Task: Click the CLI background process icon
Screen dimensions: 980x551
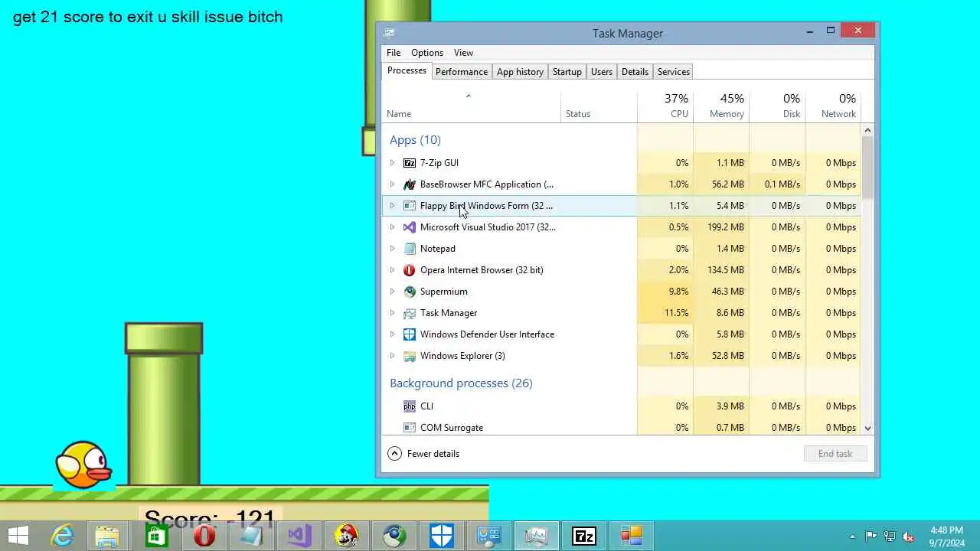Action: pyautogui.click(x=410, y=406)
